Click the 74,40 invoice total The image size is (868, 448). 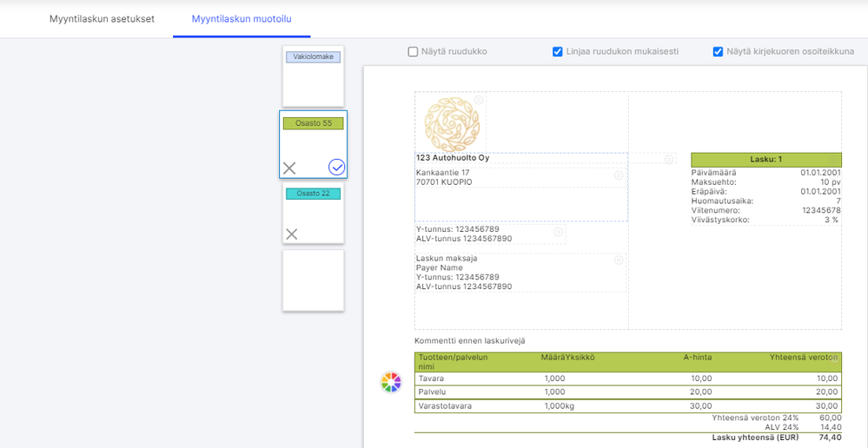(832, 438)
